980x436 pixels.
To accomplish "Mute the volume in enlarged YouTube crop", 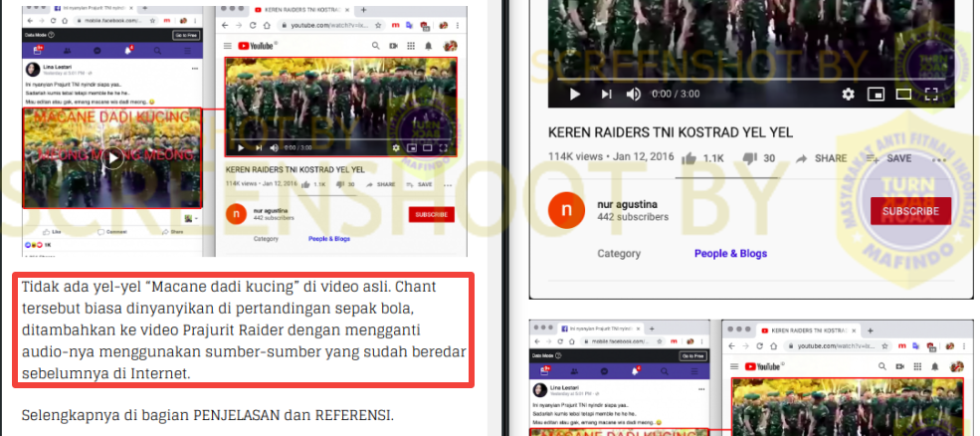I will pyautogui.click(x=634, y=94).
